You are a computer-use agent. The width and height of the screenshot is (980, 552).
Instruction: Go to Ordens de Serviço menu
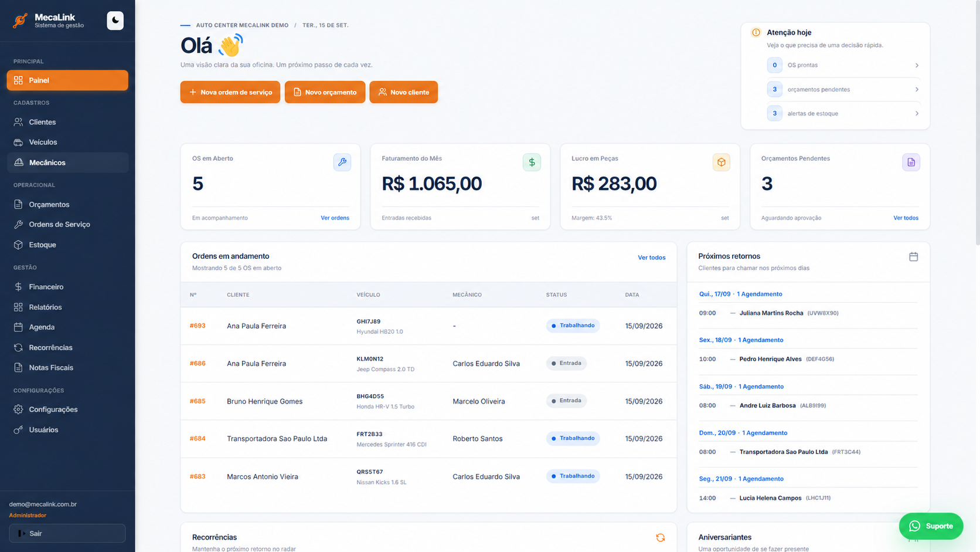coord(67,224)
